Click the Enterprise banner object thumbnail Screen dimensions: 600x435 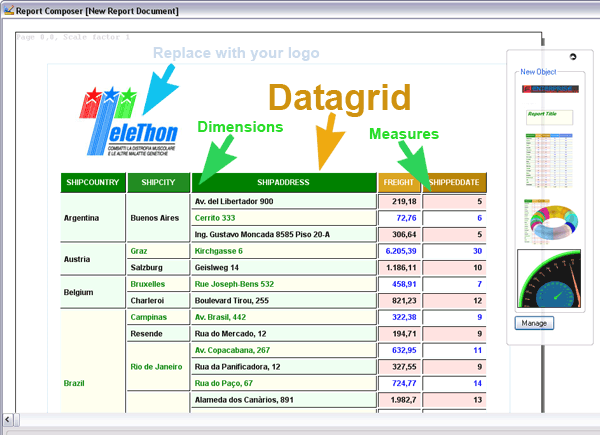pos(550,89)
